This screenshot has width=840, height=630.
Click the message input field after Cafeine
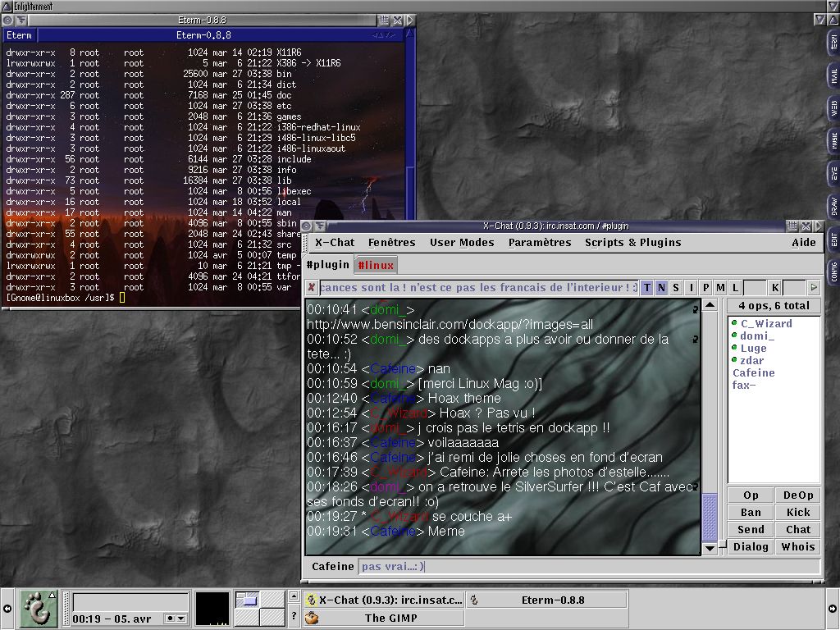589,566
